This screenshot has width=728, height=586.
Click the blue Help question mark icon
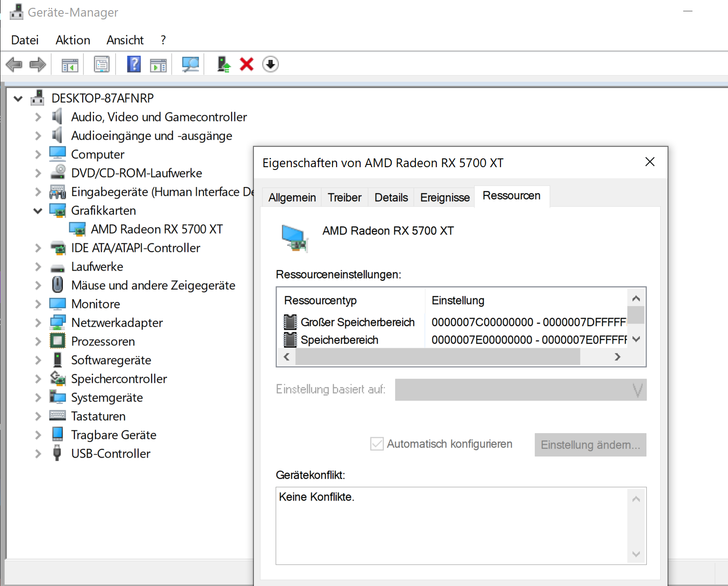134,64
